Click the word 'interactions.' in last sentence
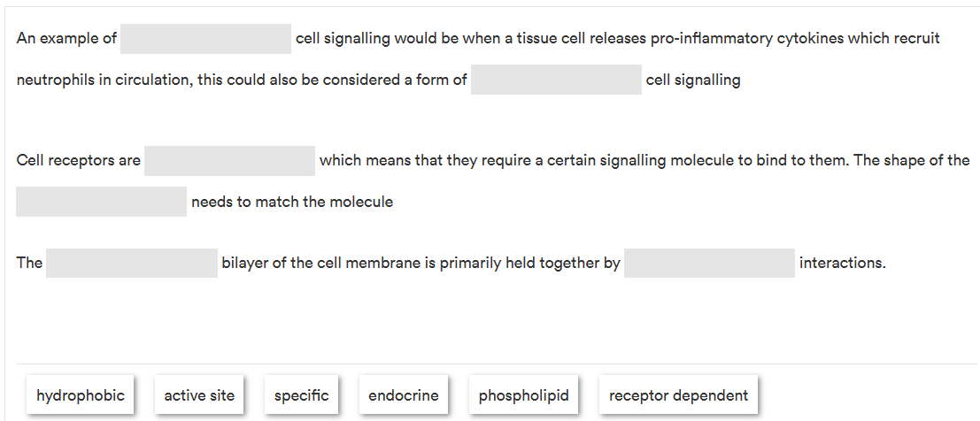Image resolution: width=980 pixels, height=421 pixels. pos(842,263)
